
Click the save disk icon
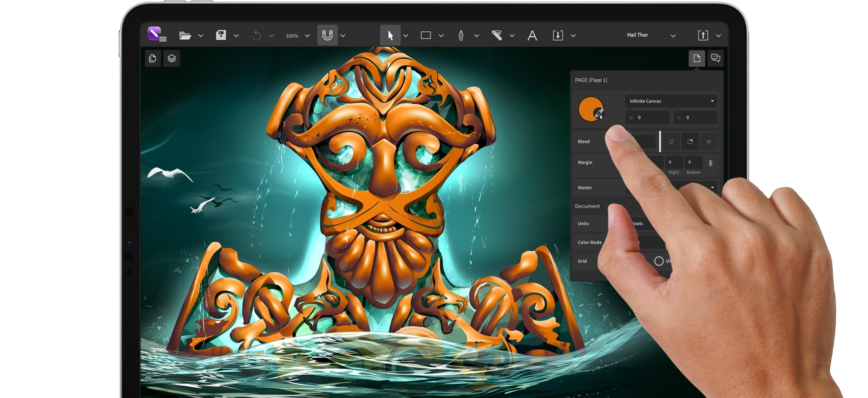point(221,35)
